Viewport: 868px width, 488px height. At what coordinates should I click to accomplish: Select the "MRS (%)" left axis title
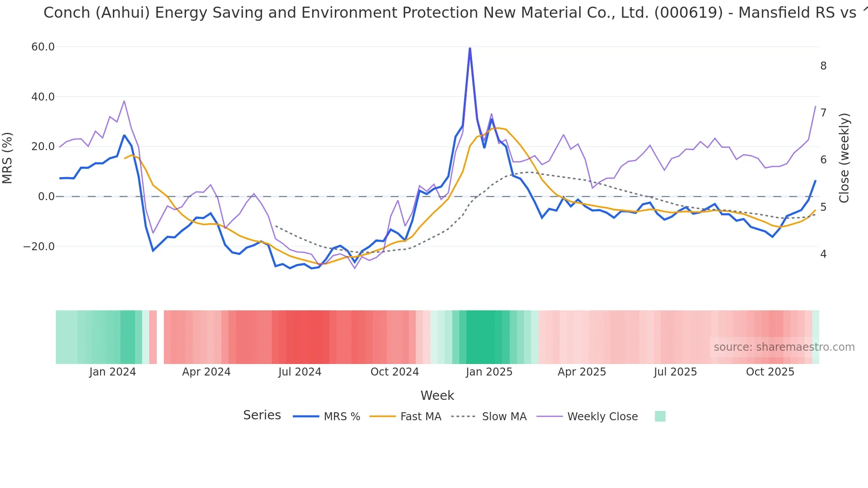coord(8,158)
